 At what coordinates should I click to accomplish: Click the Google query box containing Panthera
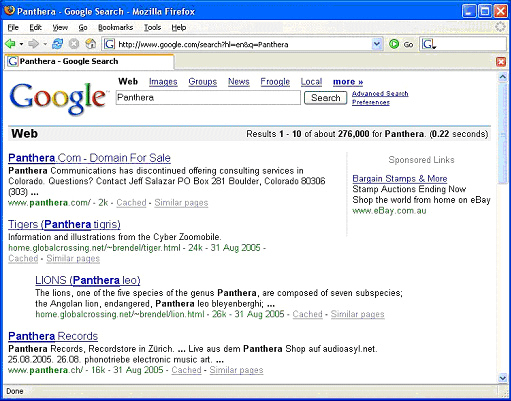coord(208,98)
